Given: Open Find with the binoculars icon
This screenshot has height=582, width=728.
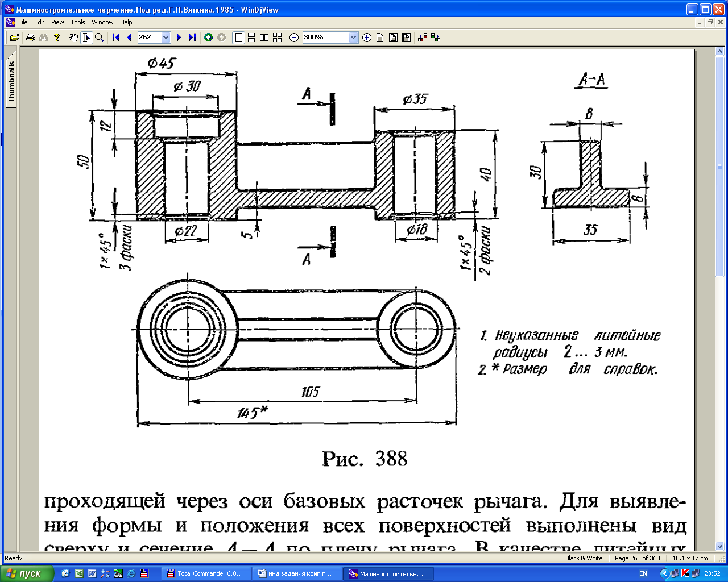Looking at the screenshot, I should 44,38.
